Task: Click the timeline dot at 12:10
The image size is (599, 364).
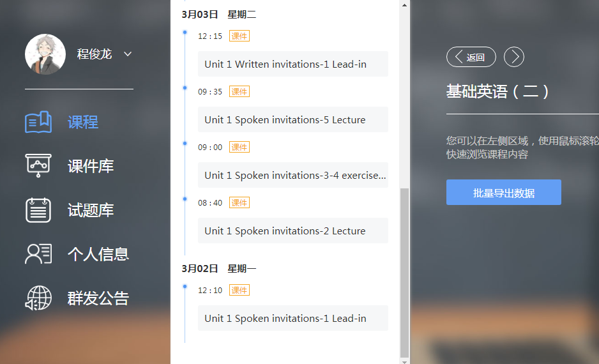Action: click(185, 287)
